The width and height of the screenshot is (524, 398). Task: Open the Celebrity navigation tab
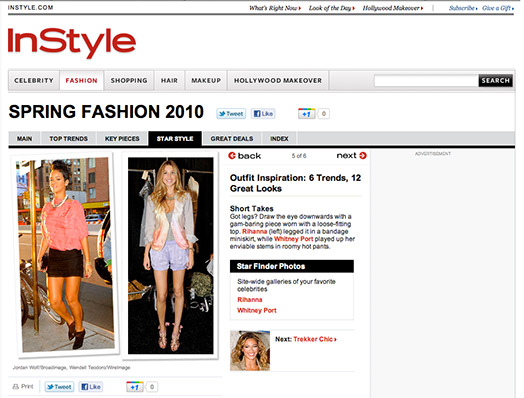coord(34,81)
